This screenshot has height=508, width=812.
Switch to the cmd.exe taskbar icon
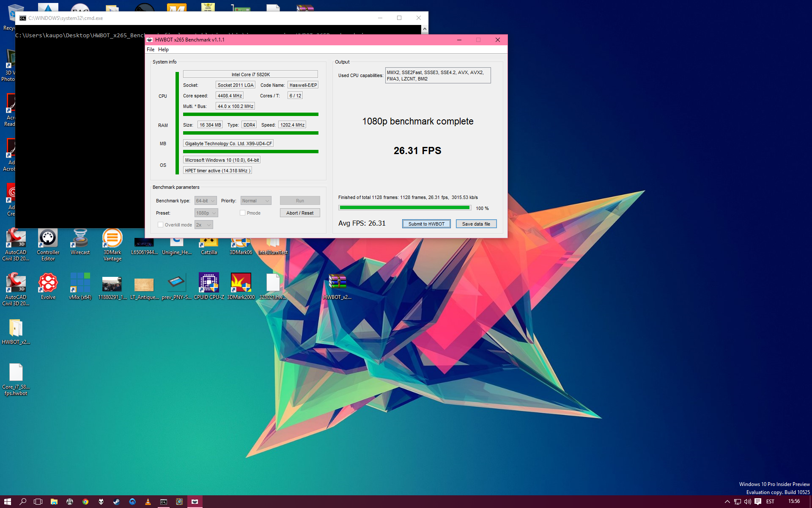click(164, 502)
